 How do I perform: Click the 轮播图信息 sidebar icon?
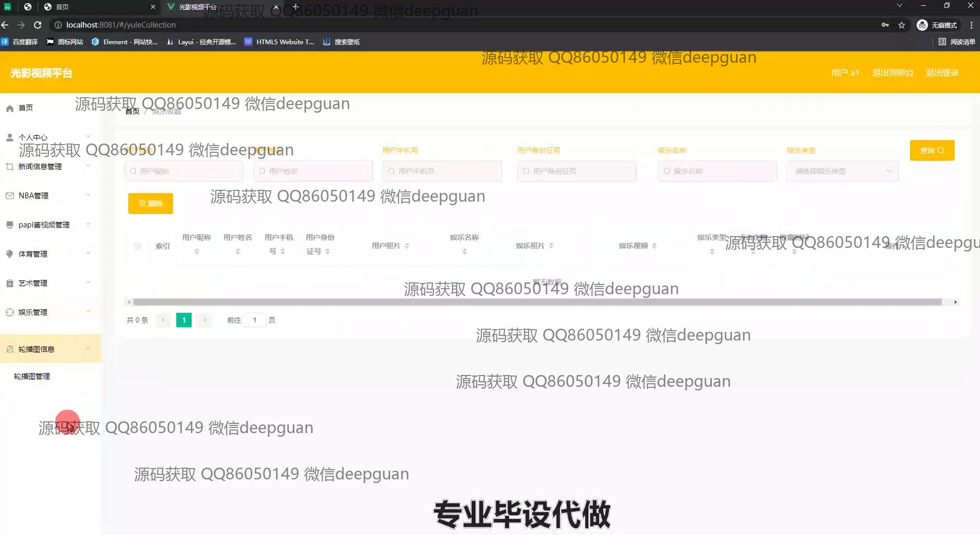9,349
